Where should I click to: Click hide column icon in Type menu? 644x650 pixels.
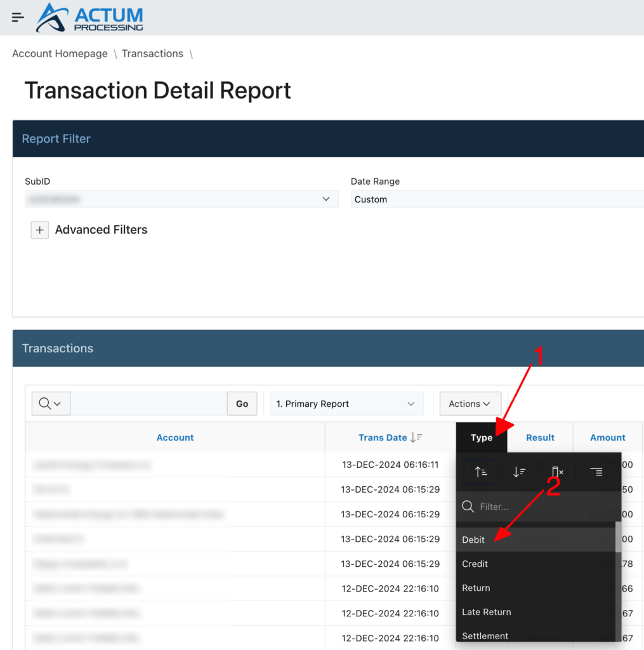[x=557, y=472]
